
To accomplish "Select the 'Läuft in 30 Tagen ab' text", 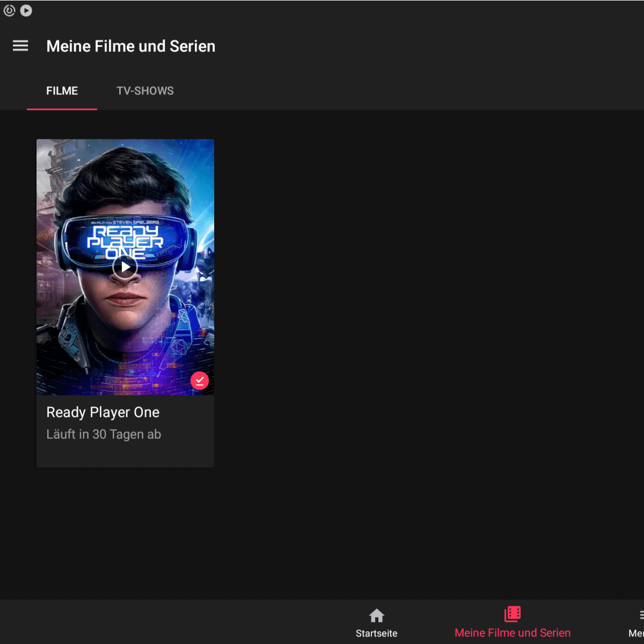I will click(x=104, y=434).
